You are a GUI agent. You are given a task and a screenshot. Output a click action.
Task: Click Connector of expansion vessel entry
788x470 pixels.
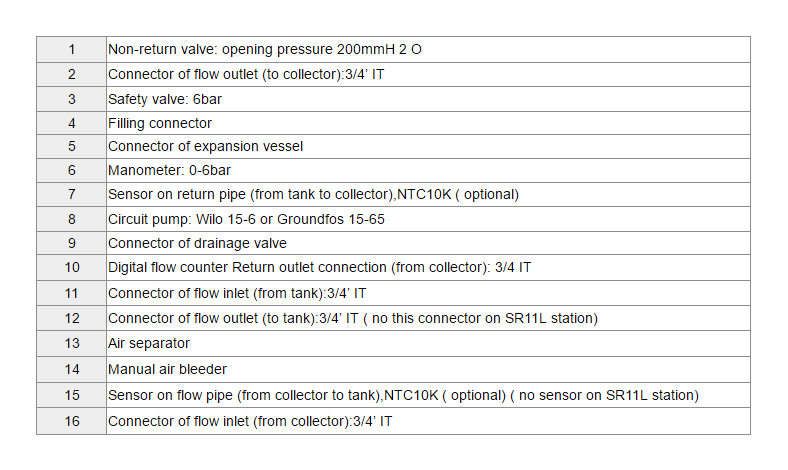(205, 146)
